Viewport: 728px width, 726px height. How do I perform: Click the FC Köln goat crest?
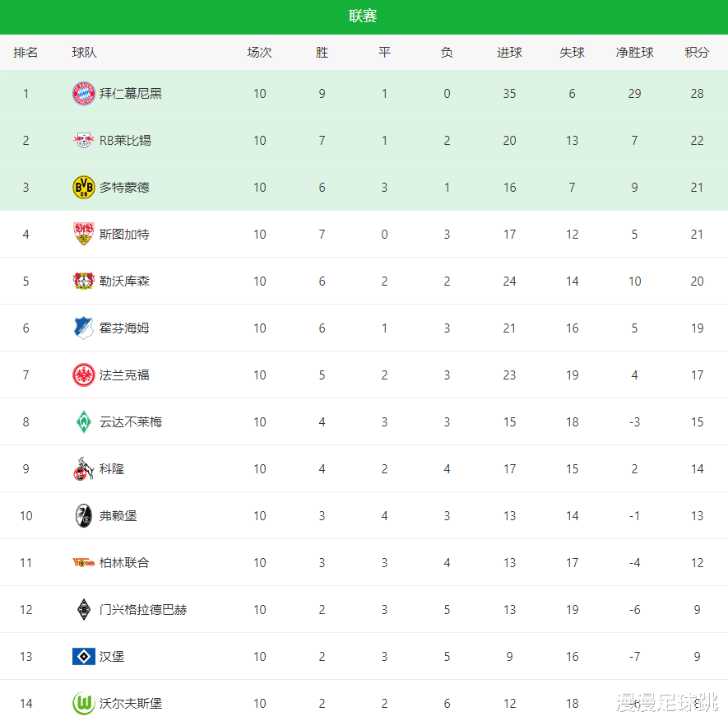[x=84, y=469]
